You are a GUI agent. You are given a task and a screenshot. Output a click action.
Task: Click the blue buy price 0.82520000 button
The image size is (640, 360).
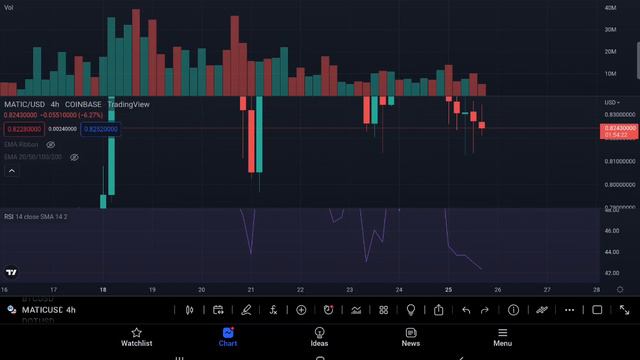tap(100, 129)
